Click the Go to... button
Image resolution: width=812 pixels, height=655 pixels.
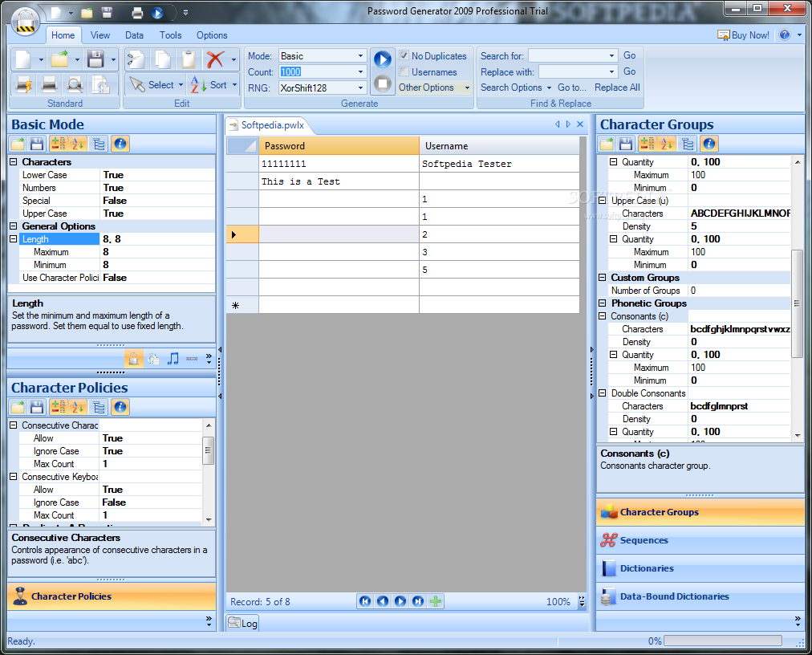coord(572,87)
